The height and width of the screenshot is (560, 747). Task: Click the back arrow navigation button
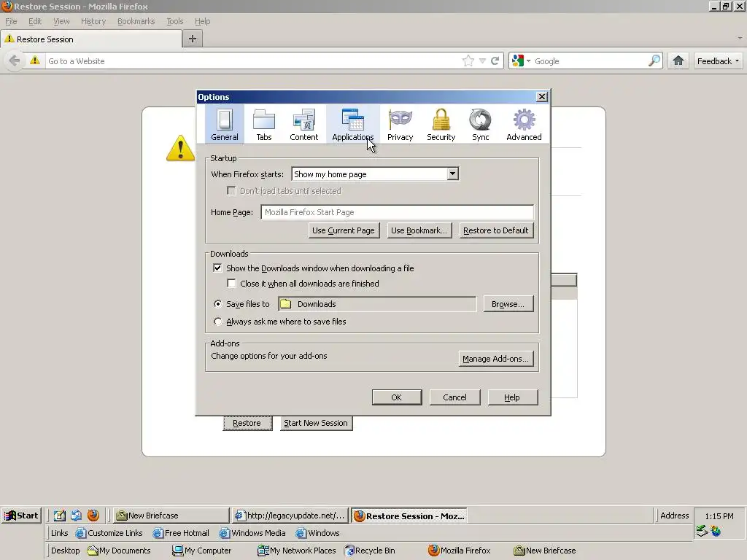pos(15,61)
